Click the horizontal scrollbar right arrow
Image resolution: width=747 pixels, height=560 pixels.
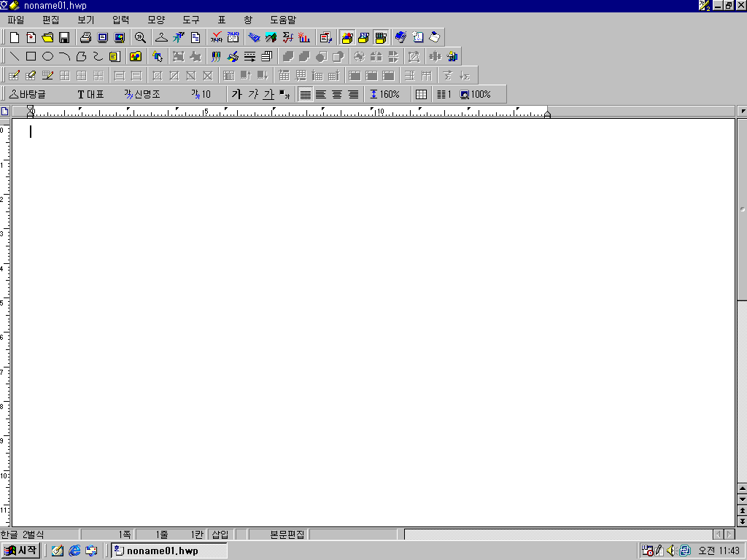729,534
